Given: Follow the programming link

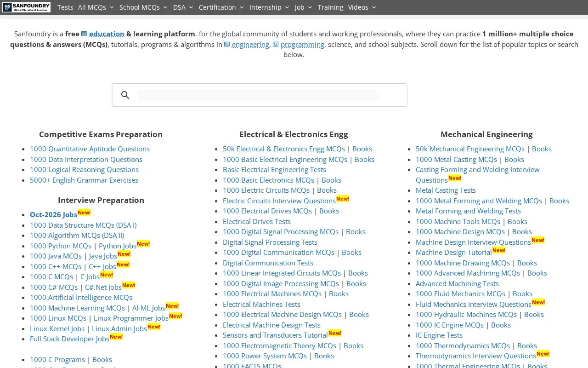Looking at the screenshot, I should [x=302, y=44].
